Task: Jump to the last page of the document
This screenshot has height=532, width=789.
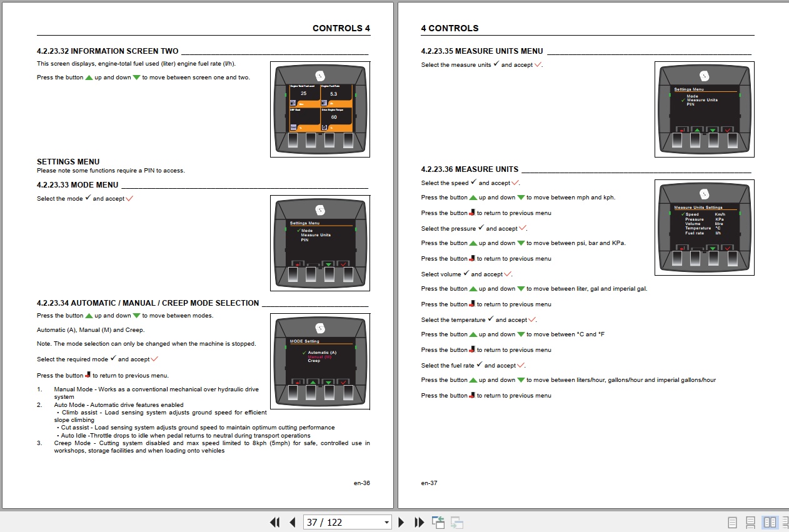Action: click(x=420, y=522)
